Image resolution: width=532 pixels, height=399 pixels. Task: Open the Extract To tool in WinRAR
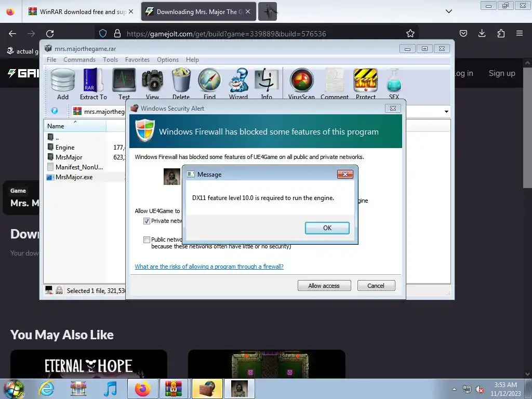(x=94, y=84)
